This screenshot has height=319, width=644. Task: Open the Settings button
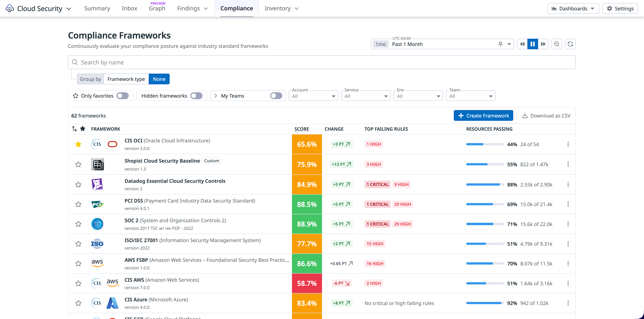pyautogui.click(x=620, y=8)
